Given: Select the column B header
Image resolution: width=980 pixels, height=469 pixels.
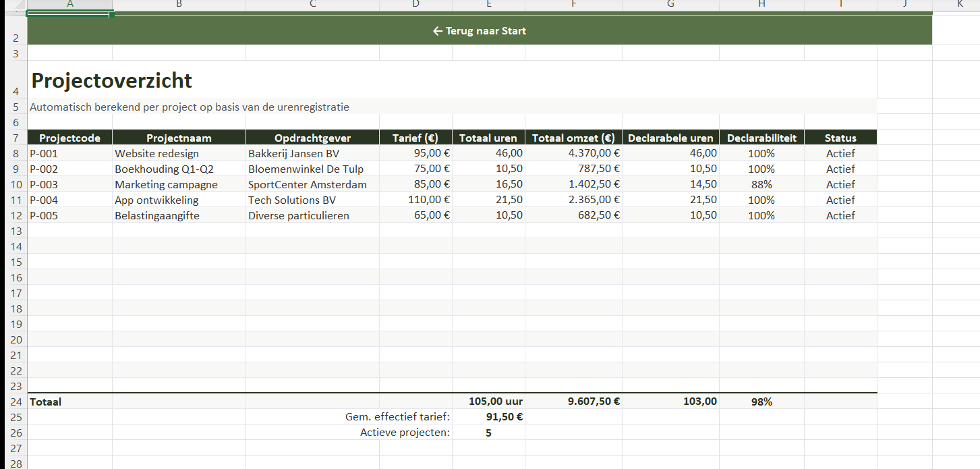Looking at the screenshot, I should 179,4.
